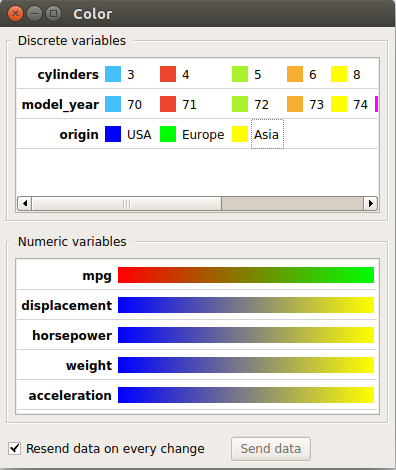Select the USA value label
The height and width of the screenshot is (470, 396).
pos(139,134)
